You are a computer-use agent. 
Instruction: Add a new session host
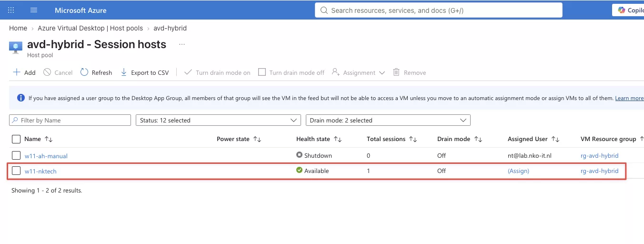click(x=24, y=72)
